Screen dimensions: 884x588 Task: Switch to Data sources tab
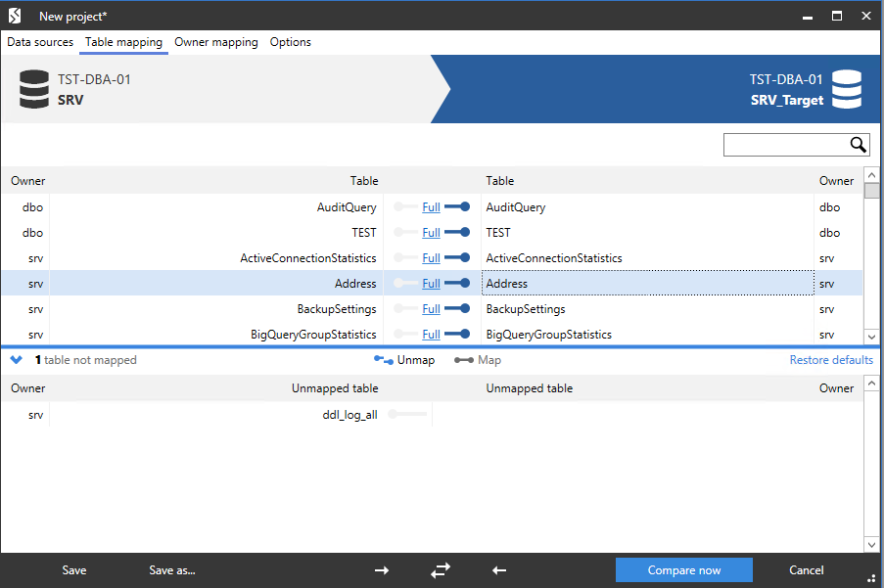click(40, 42)
